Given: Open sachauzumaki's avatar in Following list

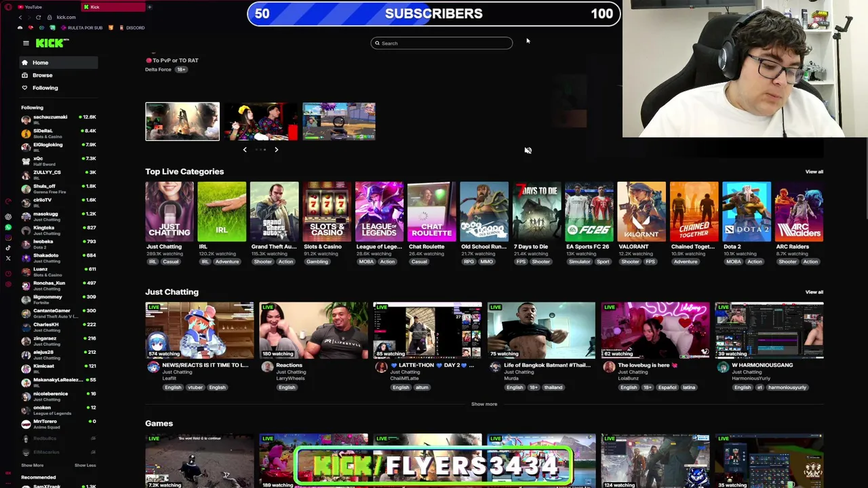Looking at the screenshot, I should tap(26, 120).
